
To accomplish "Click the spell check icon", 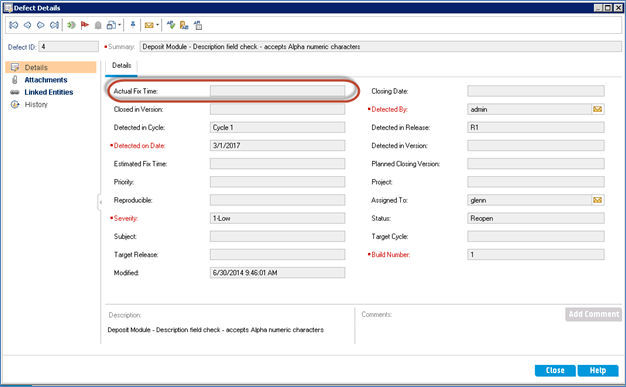I will (x=171, y=25).
